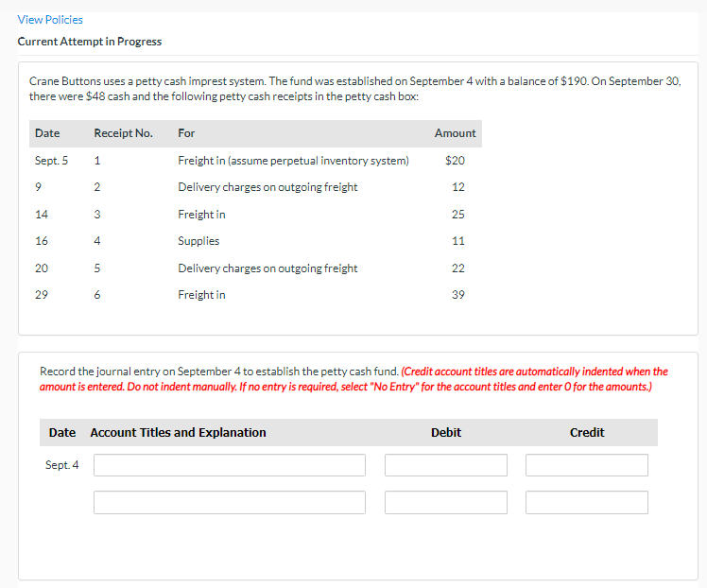This screenshot has height=588, width=707.
Task: Click the 'Debit' column header
Action: pos(446,432)
